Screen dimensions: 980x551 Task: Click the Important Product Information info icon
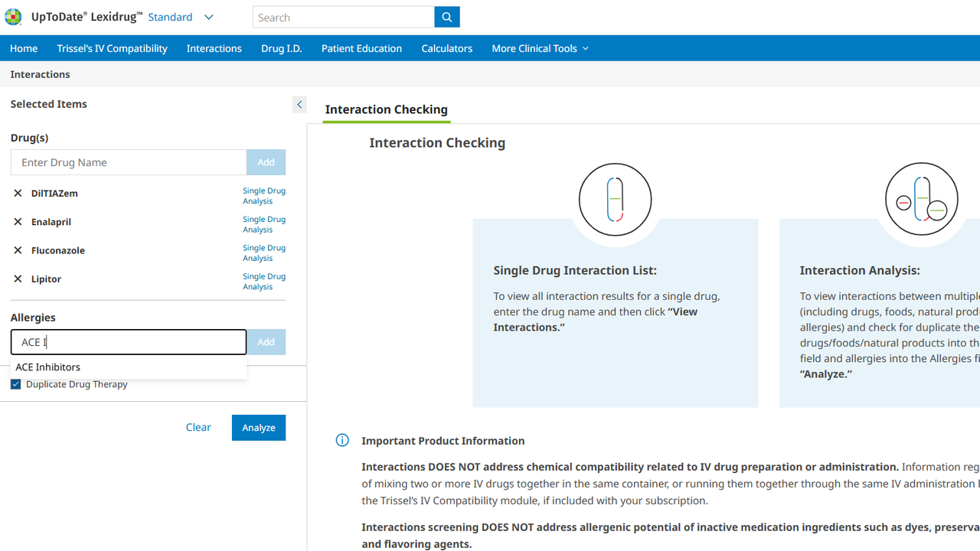pos(342,440)
